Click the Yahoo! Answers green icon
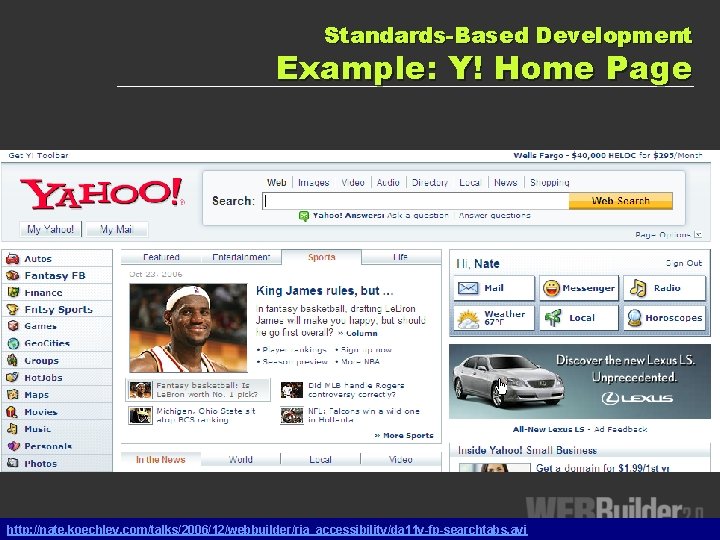This screenshot has width=720, height=540. [x=304, y=216]
